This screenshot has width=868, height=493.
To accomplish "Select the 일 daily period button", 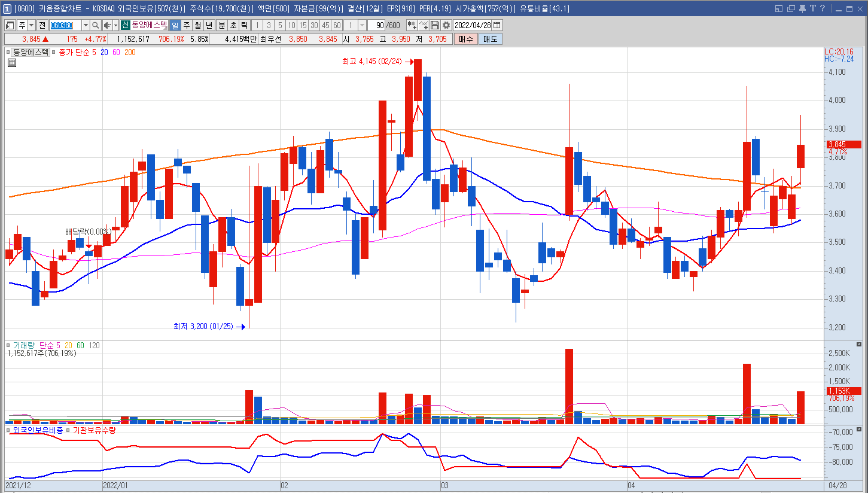I will tap(175, 25).
